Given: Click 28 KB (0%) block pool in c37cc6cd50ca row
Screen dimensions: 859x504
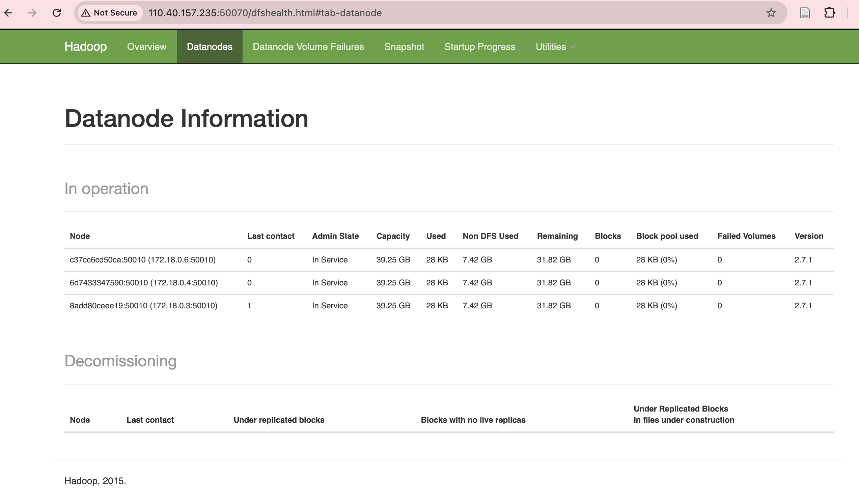Looking at the screenshot, I should [657, 260].
